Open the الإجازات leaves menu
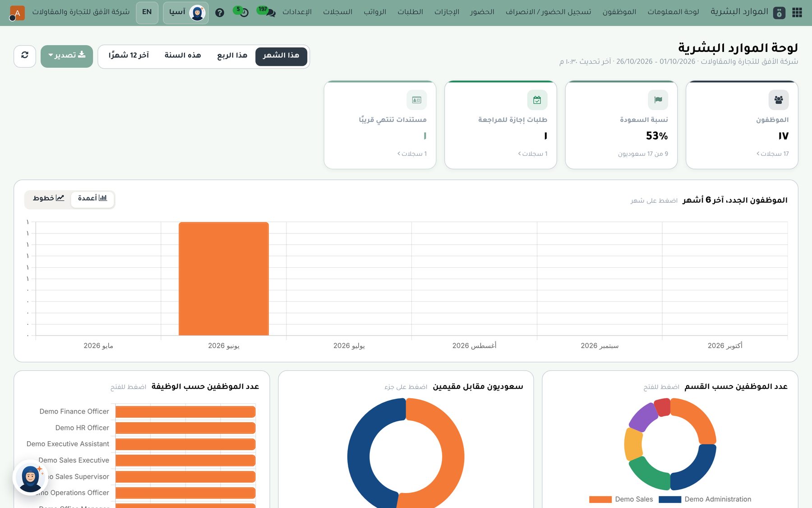The image size is (812, 508). tap(447, 12)
